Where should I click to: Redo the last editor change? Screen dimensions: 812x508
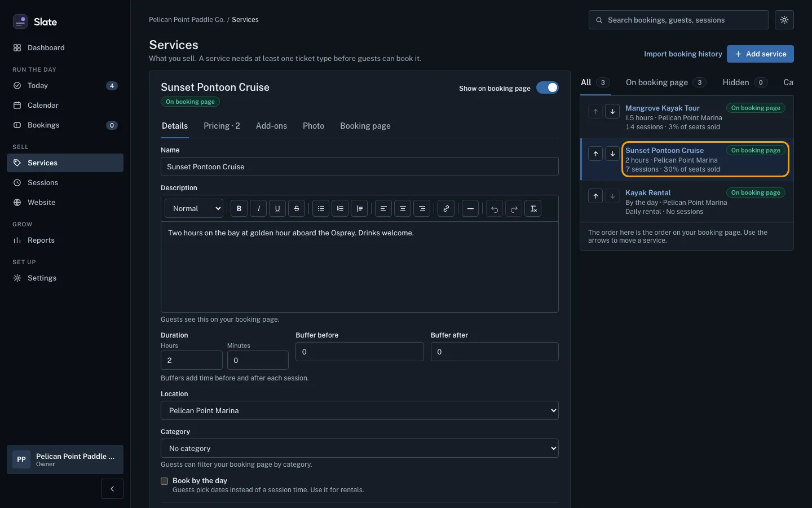coord(514,209)
